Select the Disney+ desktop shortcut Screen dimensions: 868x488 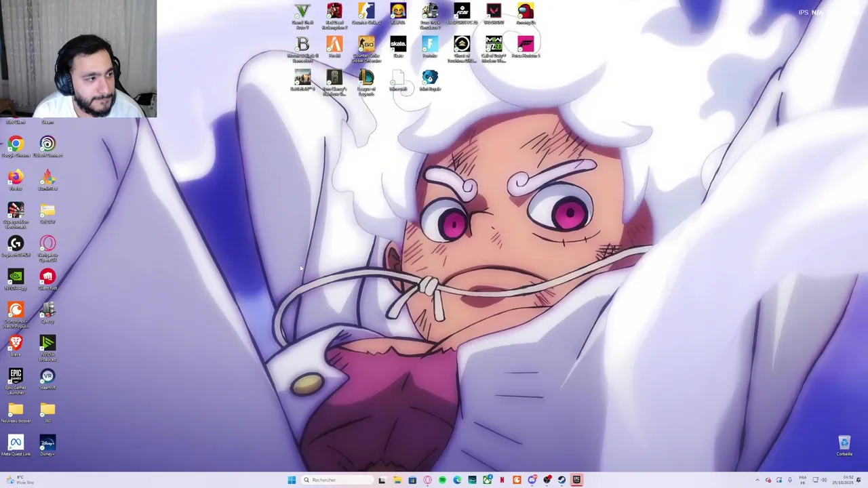(x=47, y=445)
